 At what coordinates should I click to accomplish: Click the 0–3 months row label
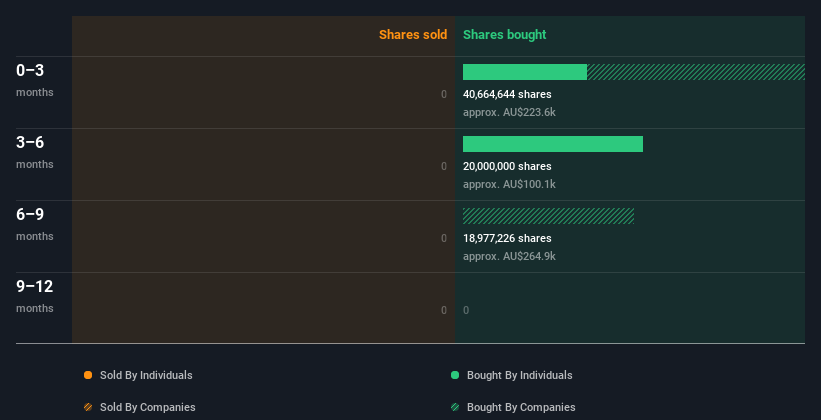35,80
